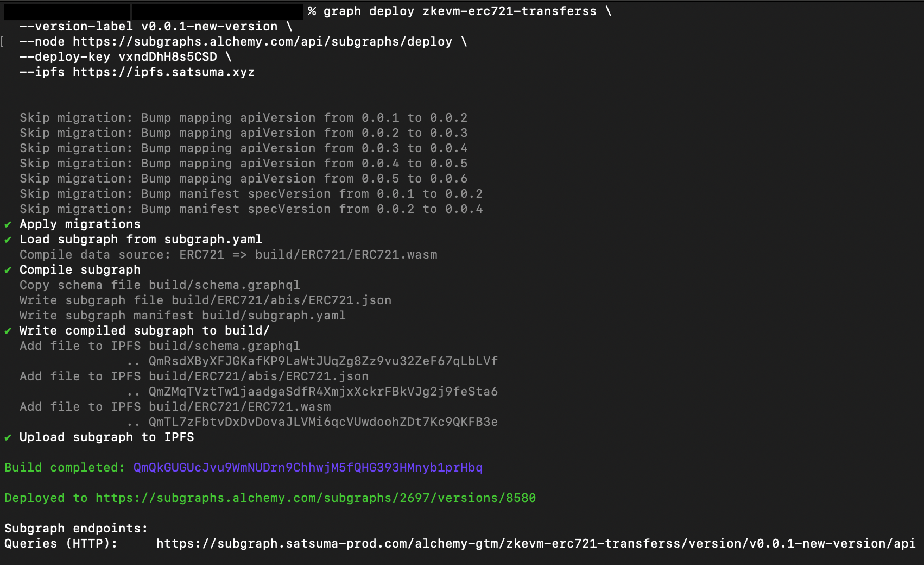Click the build/ERC721/ERC721.wasm path in Compile data source
This screenshot has height=565, width=924.
tap(346, 255)
